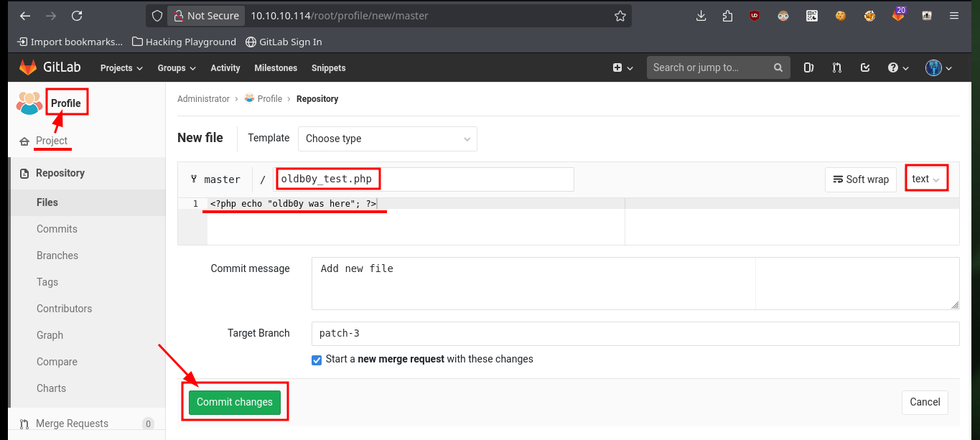The height and width of the screenshot is (440, 980).
Task: Select Branches in the repository sidebar
Action: [57, 256]
